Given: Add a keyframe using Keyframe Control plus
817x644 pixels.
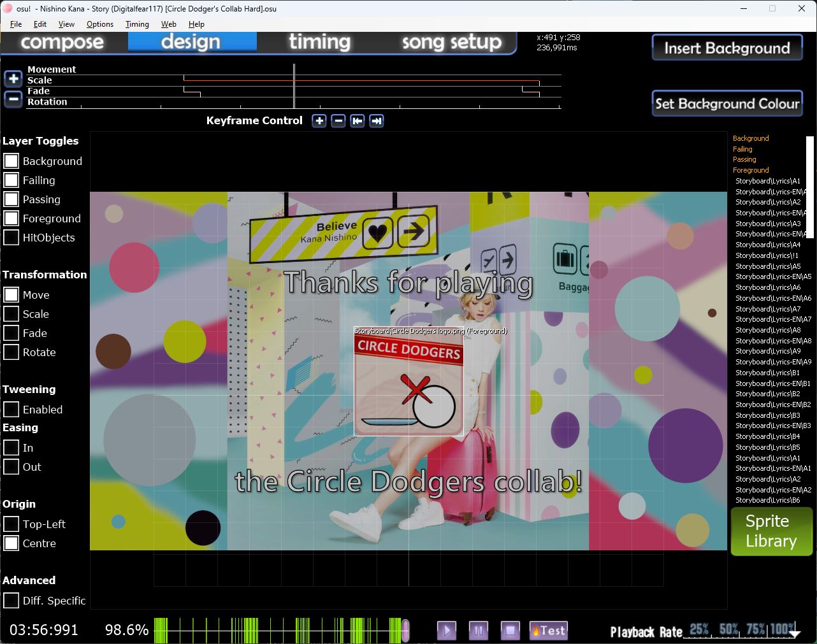Looking at the screenshot, I should (x=319, y=121).
